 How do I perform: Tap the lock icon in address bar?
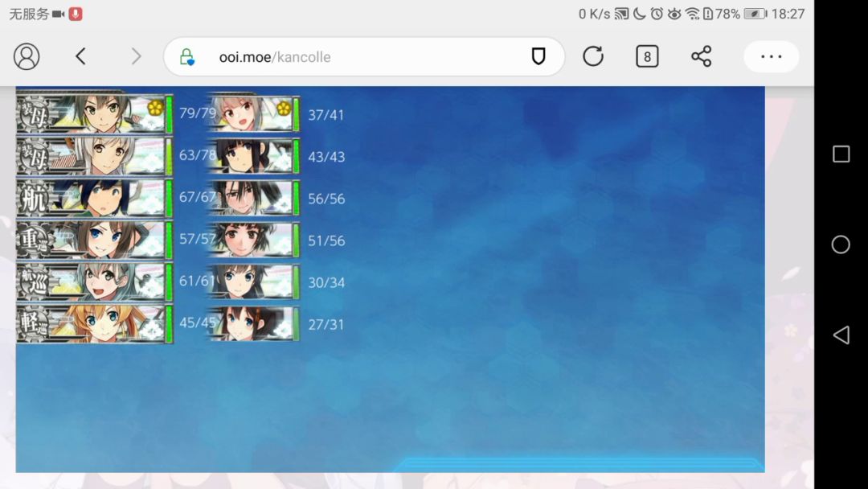(186, 57)
